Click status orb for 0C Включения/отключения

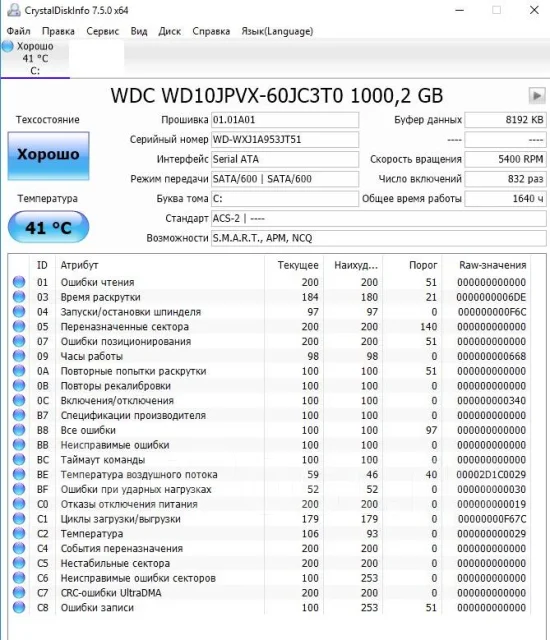coord(19,400)
